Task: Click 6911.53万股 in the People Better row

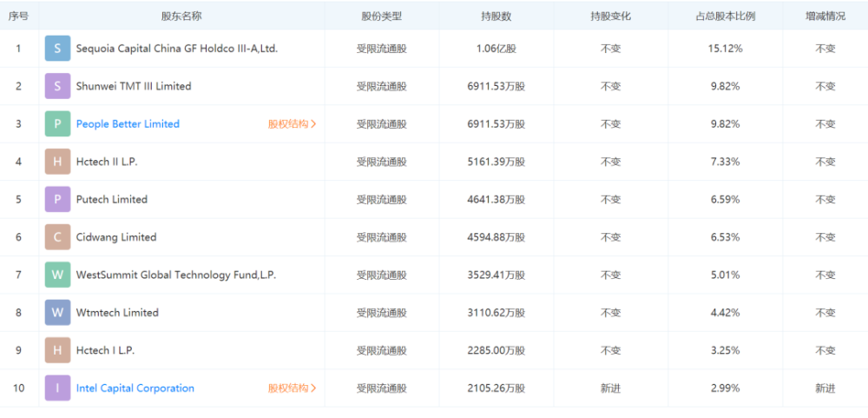Action: (496, 124)
